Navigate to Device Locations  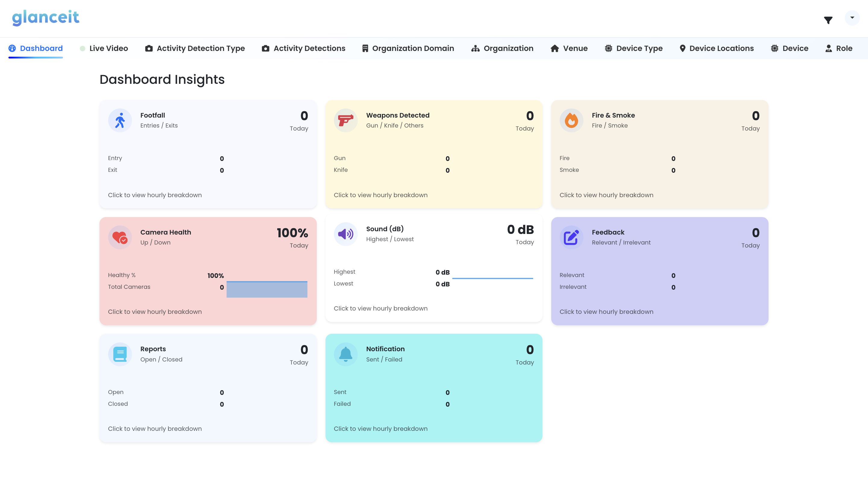tap(721, 48)
